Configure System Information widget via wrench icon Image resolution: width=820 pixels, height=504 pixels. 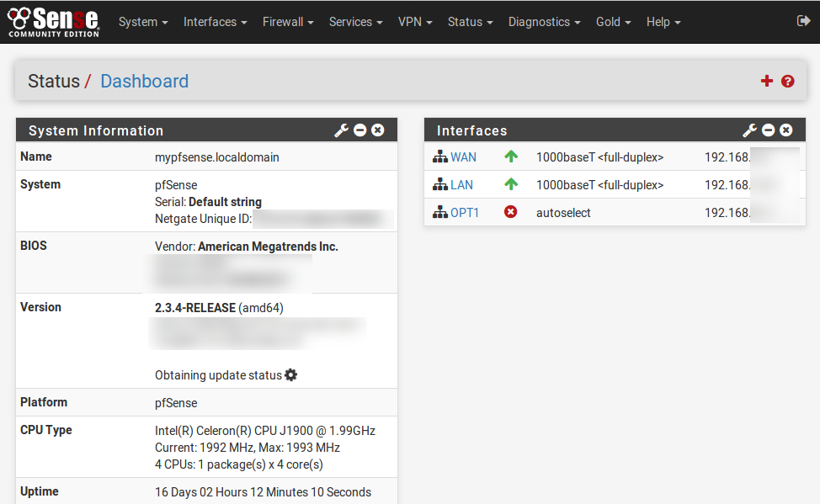coord(342,130)
